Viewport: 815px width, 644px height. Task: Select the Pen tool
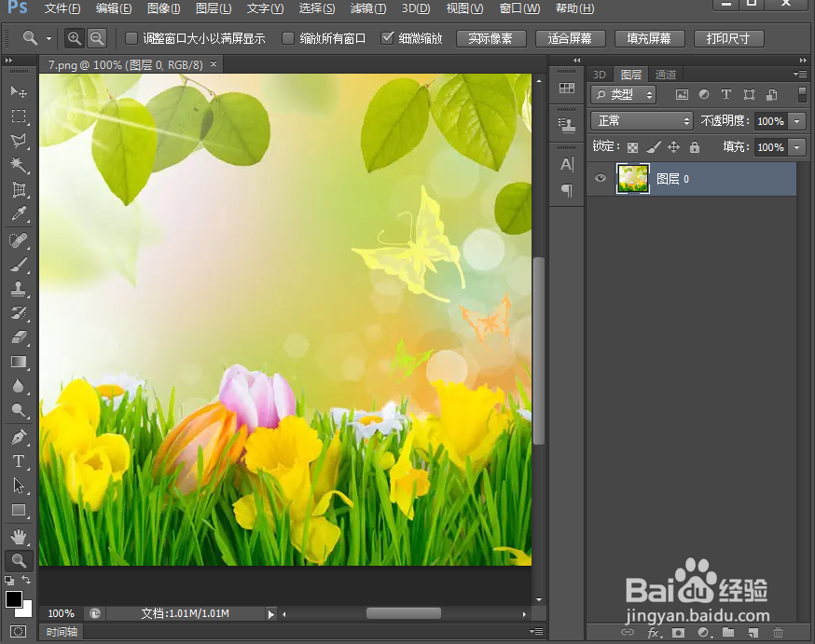(x=19, y=437)
